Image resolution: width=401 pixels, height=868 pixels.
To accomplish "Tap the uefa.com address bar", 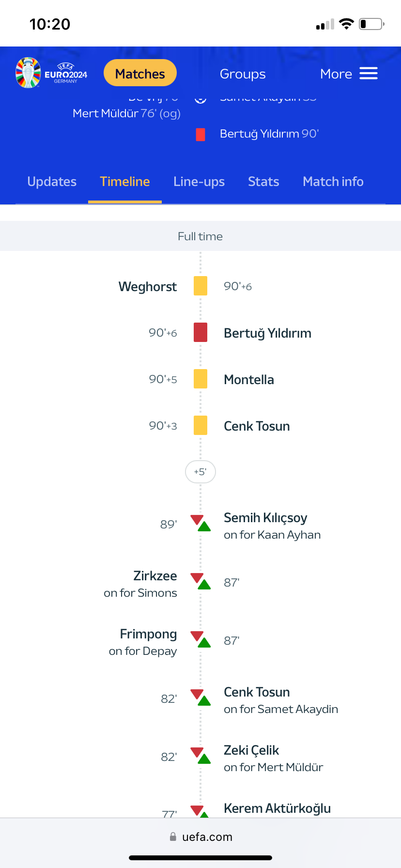I will click(200, 837).
